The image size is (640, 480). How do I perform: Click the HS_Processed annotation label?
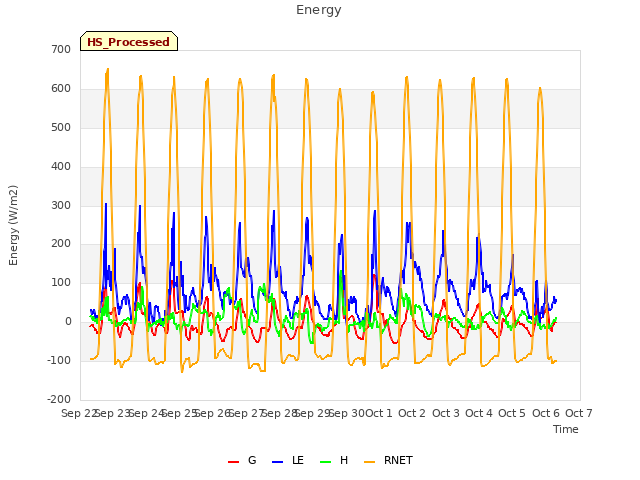[129, 42]
